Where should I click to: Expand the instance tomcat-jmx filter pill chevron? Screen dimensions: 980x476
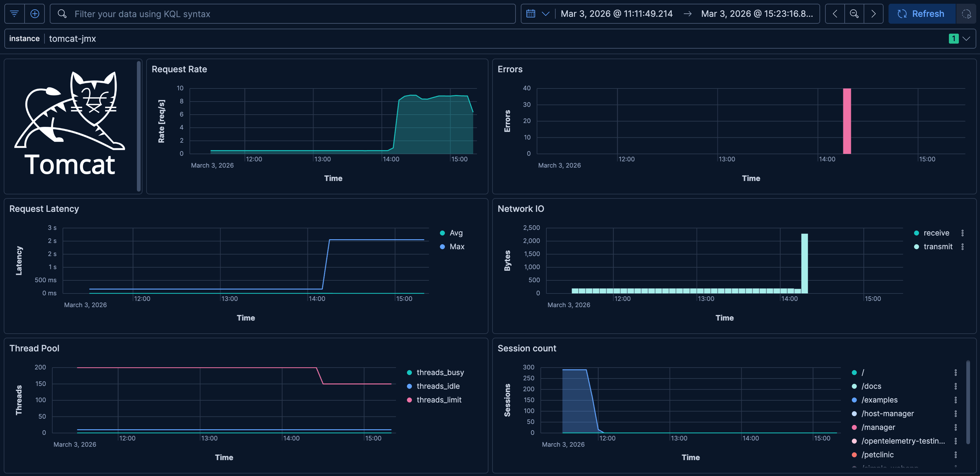(967, 38)
